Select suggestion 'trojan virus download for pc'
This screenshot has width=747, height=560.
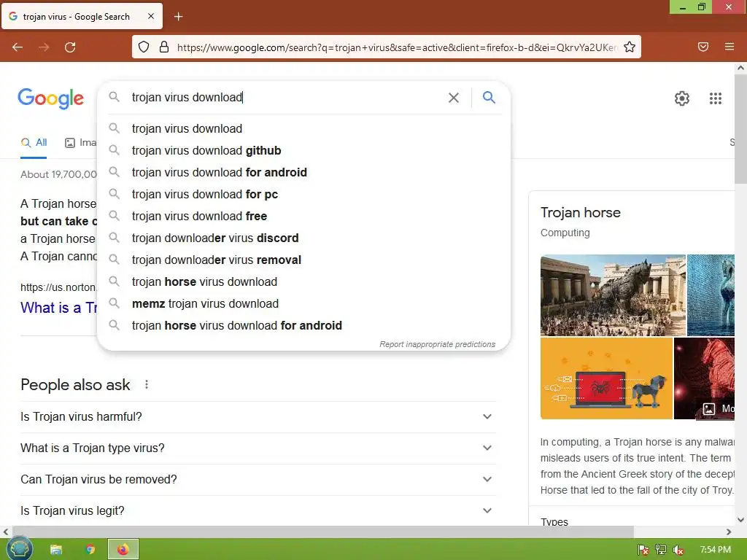(304, 194)
